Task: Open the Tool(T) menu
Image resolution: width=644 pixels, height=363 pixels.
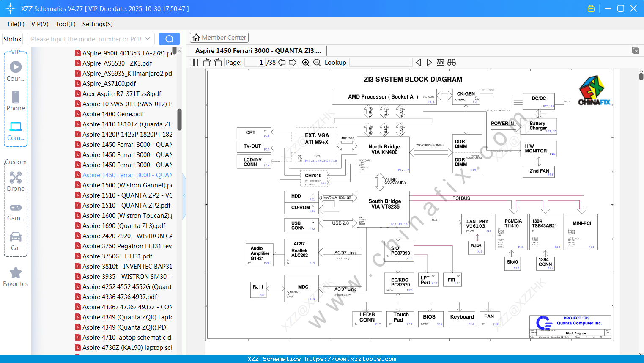Action: (x=66, y=24)
